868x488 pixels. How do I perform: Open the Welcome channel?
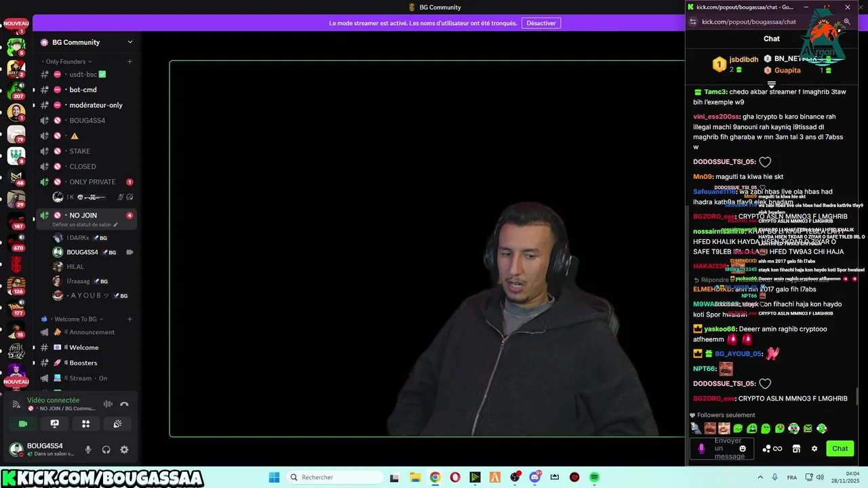pyautogui.click(x=86, y=348)
